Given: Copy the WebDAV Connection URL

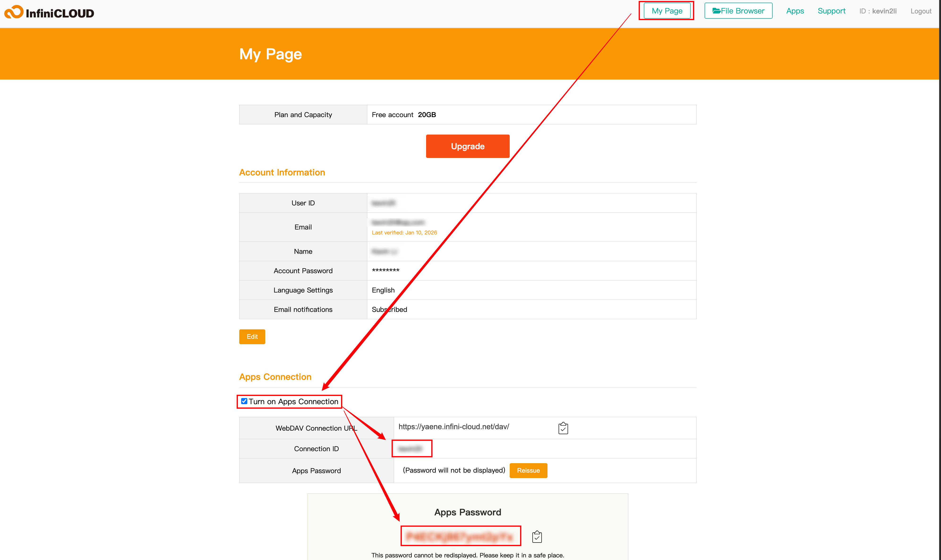Looking at the screenshot, I should coord(563,428).
